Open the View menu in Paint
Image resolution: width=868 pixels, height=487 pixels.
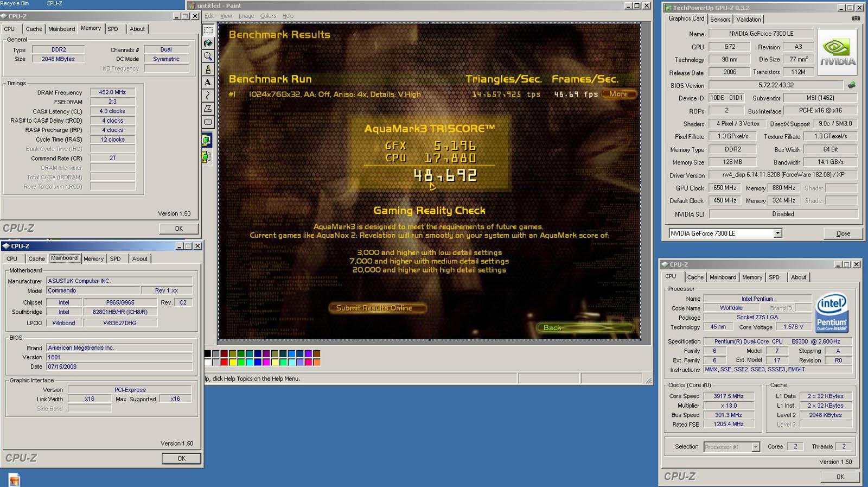coord(226,16)
